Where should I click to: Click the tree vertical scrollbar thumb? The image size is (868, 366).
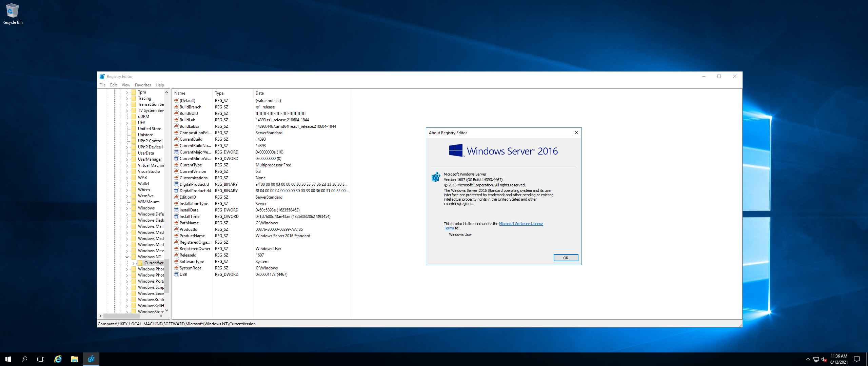click(166, 276)
